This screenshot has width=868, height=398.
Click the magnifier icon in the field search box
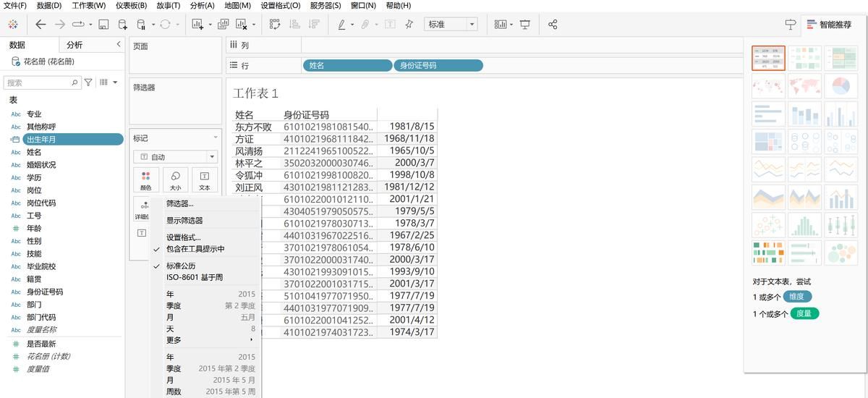75,82
